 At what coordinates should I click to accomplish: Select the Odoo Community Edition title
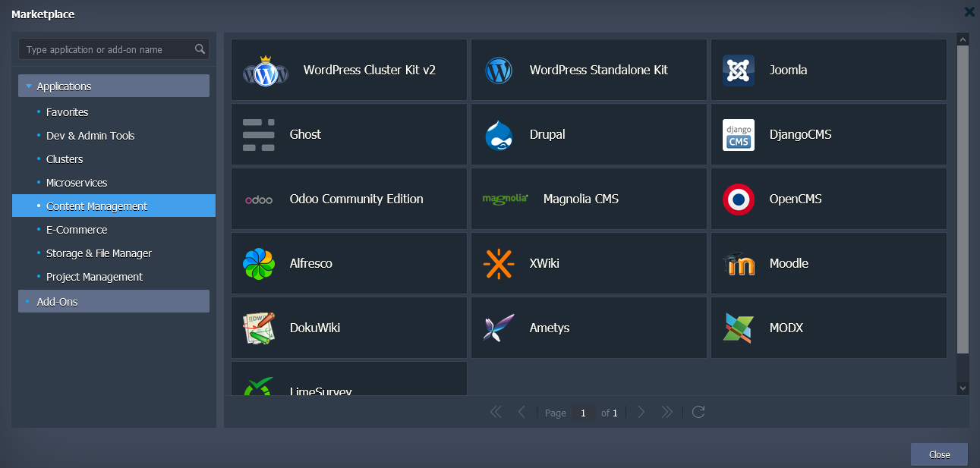tap(357, 199)
